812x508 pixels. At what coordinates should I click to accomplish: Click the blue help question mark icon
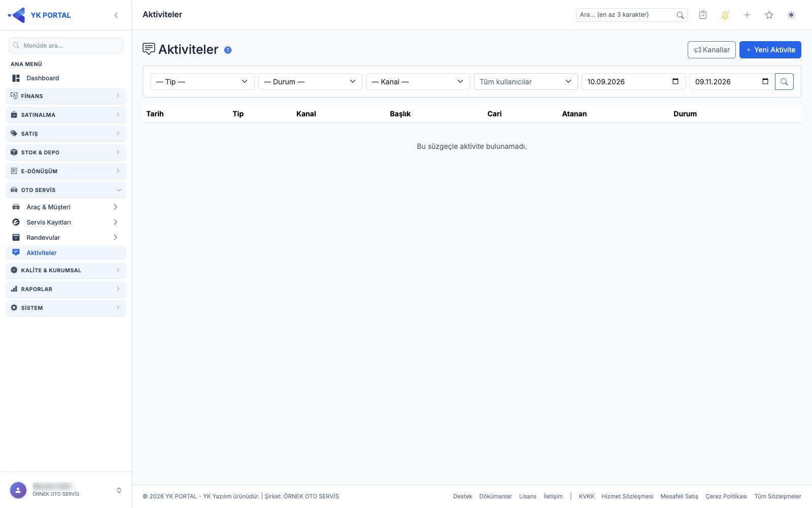pyautogui.click(x=228, y=50)
